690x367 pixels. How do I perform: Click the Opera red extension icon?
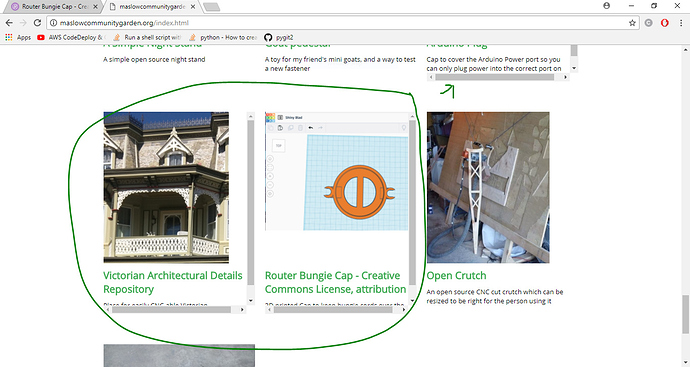(x=664, y=23)
